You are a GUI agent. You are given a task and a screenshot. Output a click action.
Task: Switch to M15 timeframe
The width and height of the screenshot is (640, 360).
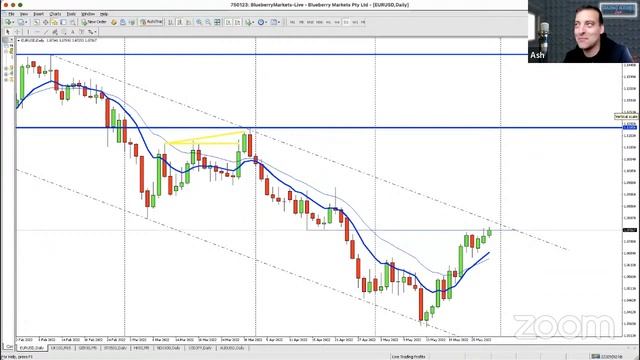310,22
